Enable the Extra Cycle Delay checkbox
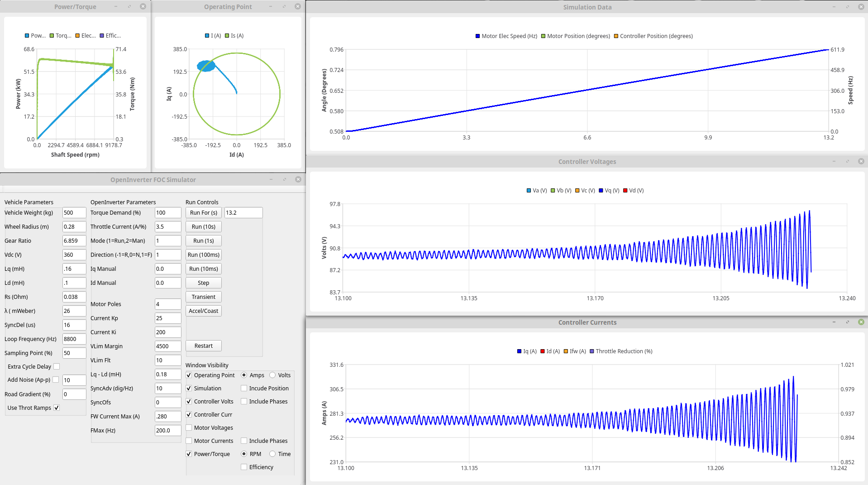 click(57, 366)
